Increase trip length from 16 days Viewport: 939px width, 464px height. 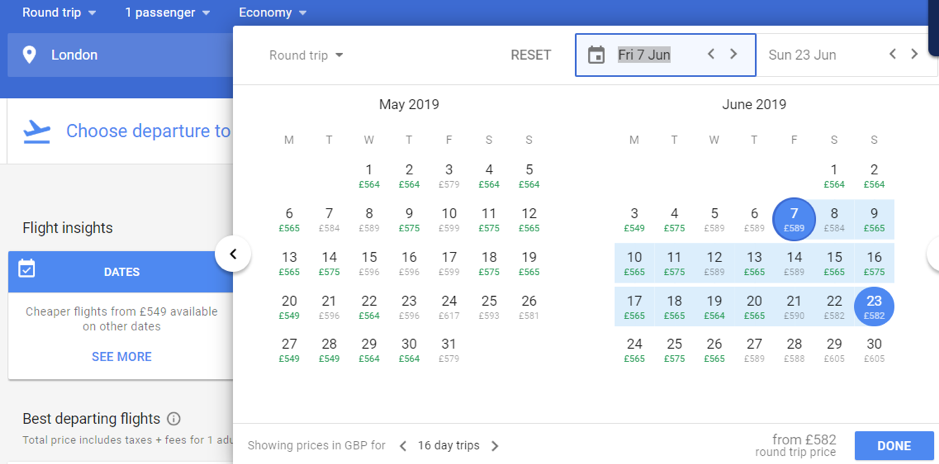(x=495, y=446)
